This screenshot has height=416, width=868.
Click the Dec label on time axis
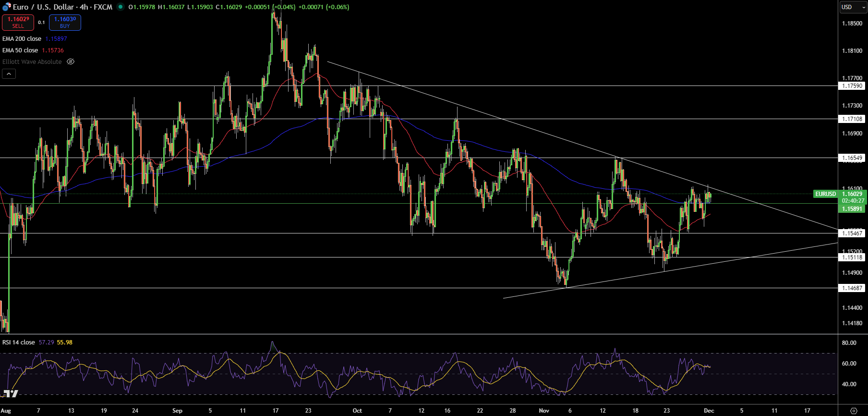(709, 410)
